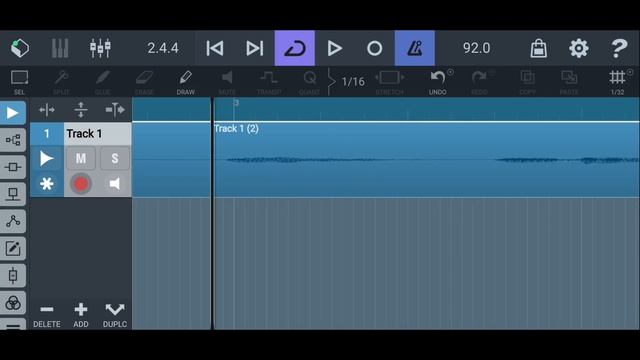
Task: Add a new track
Action: (81, 315)
